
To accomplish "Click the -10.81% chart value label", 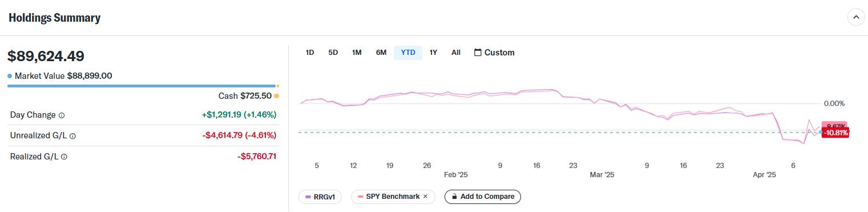I will pos(835,133).
